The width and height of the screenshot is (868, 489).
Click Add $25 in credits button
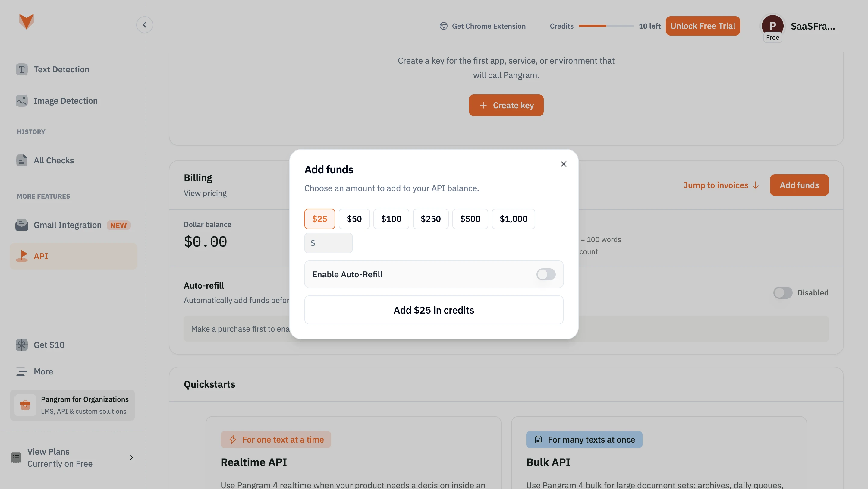coord(434,310)
